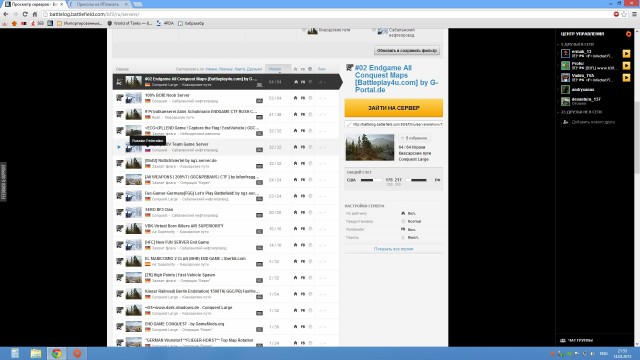This screenshot has width=640, height=360.
Task: Select VBK Virtual Born Killers AIR SUPERIORITY server
Action: click(226, 229)
